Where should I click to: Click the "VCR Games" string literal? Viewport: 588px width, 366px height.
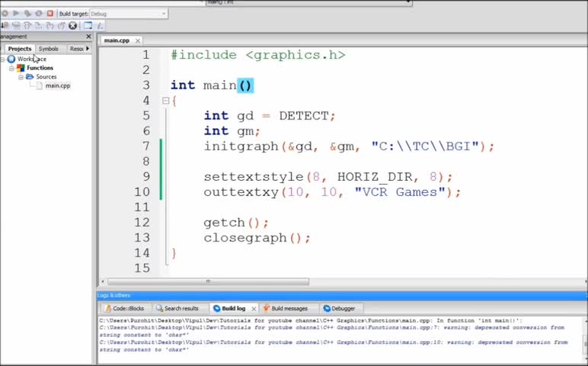coord(400,192)
